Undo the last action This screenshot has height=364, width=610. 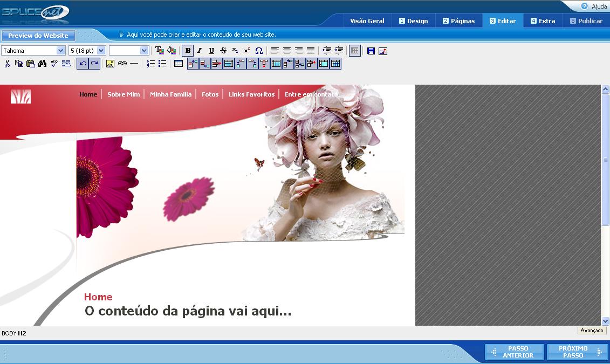(83, 64)
